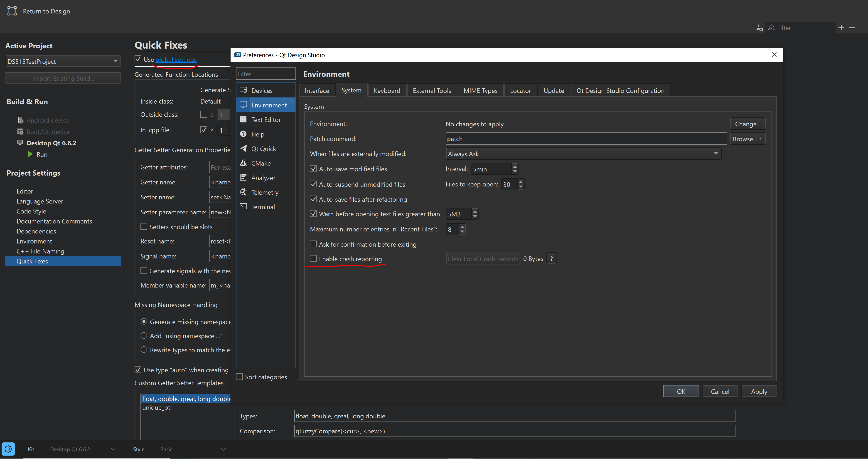Click the Desktop Qt 6.6.2 monitor icon

coord(20,143)
